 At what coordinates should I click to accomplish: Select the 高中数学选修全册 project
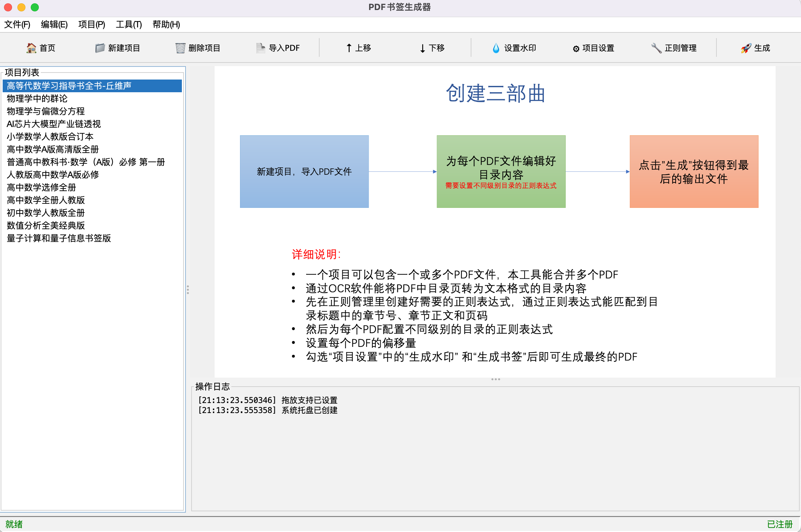pyautogui.click(x=41, y=187)
